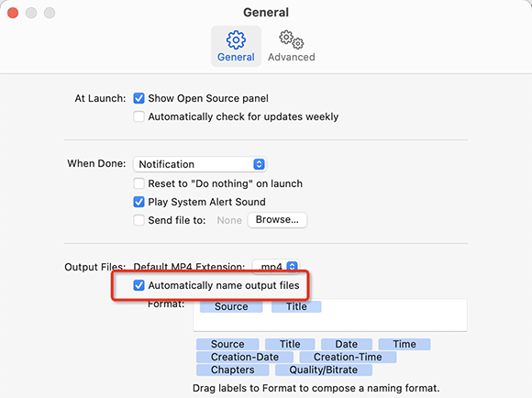Click the Date label token

coord(347,344)
